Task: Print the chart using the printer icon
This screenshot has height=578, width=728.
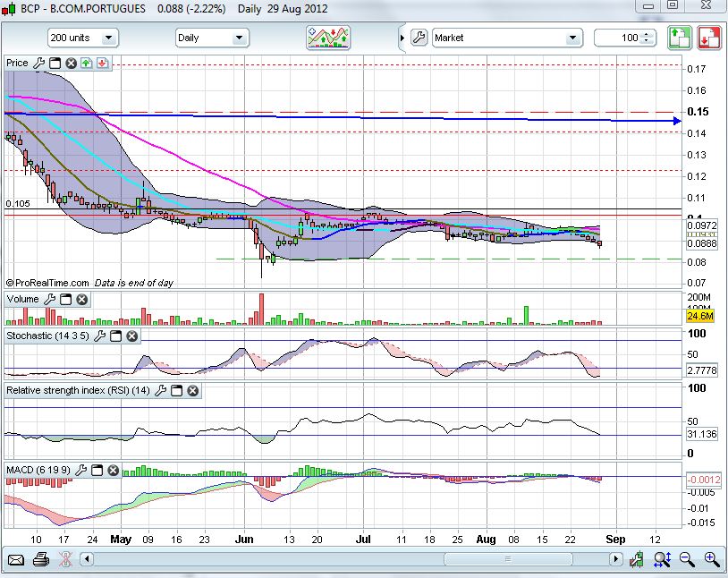Action: 41,559
